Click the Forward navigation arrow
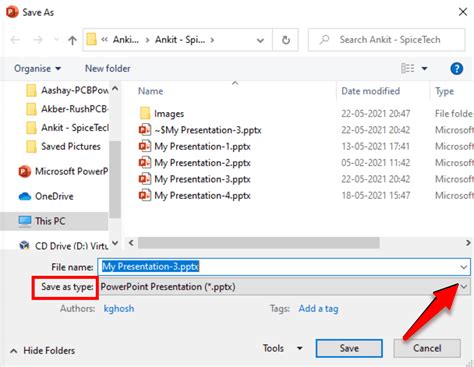474x367 pixels. click(x=38, y=40)
